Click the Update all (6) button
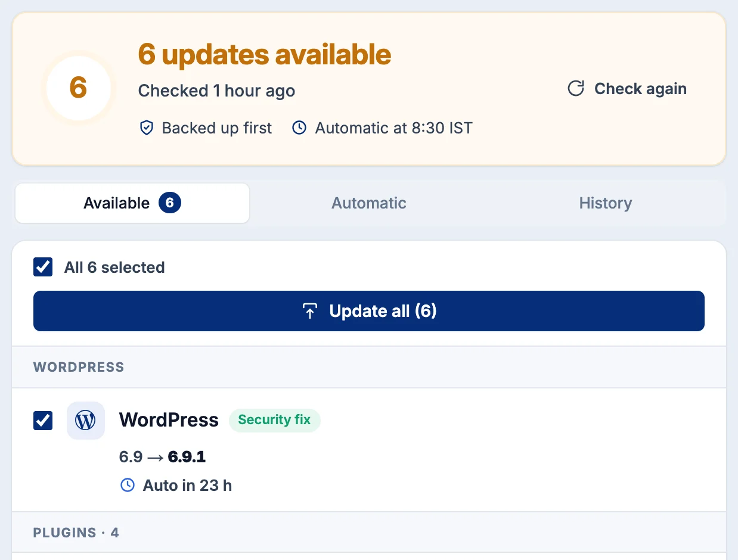 pyautogui.click(x=369, y=311)
